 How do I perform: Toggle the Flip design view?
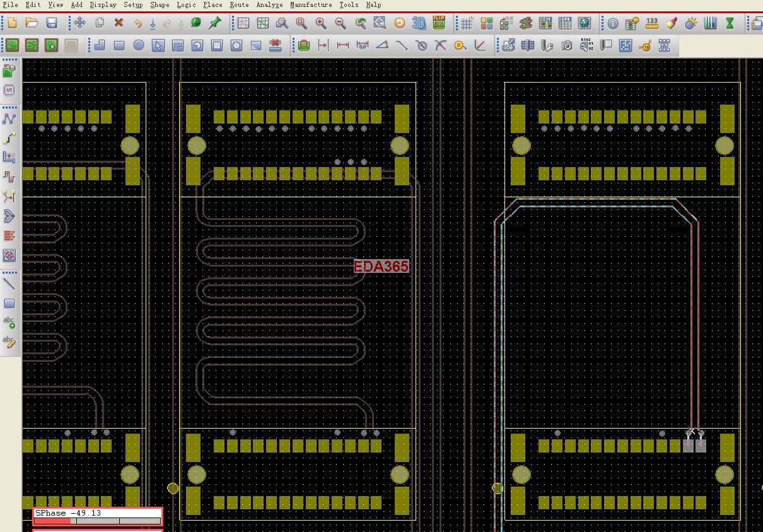coord(438,23)
